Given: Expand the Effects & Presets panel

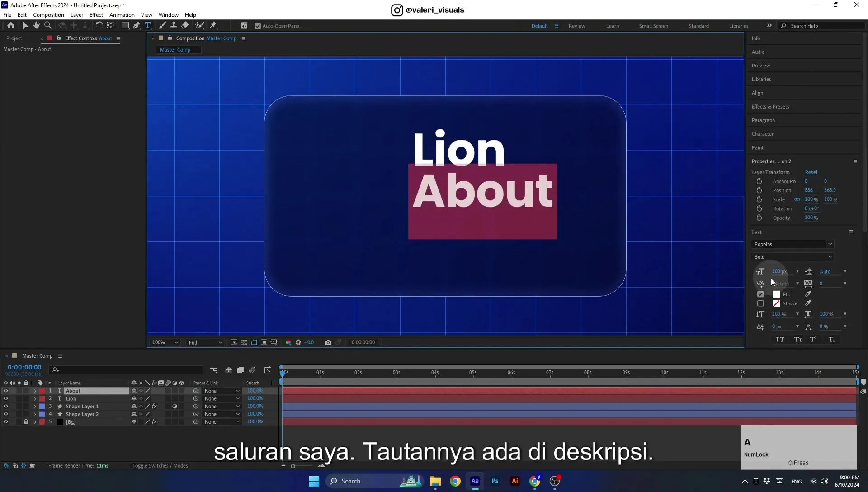Looking at the screenshot, I should [x=770, y=107].
